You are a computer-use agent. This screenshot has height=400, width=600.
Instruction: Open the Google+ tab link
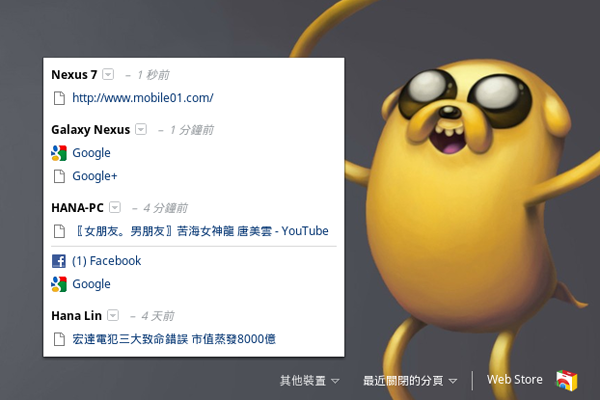point(95,176)
